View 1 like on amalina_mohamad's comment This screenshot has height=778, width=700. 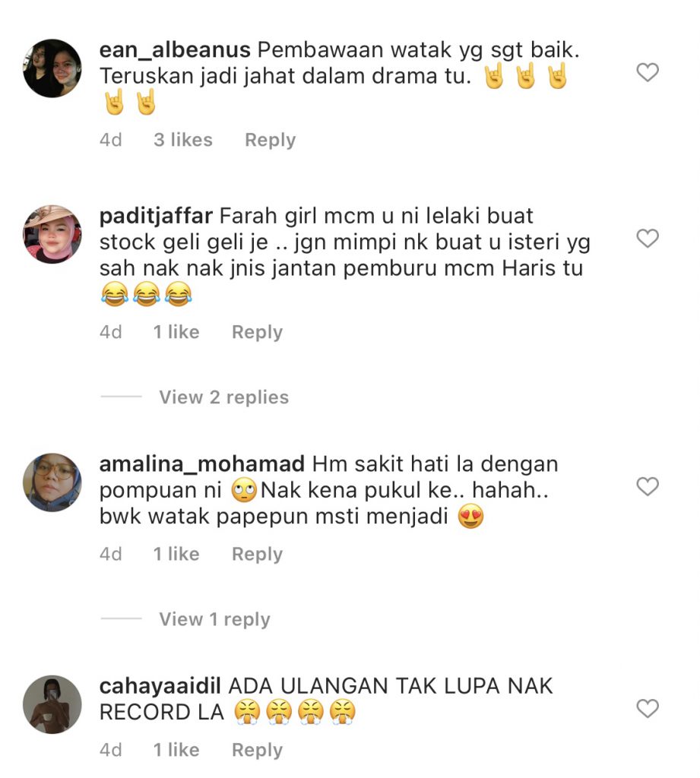click(176, 554)
